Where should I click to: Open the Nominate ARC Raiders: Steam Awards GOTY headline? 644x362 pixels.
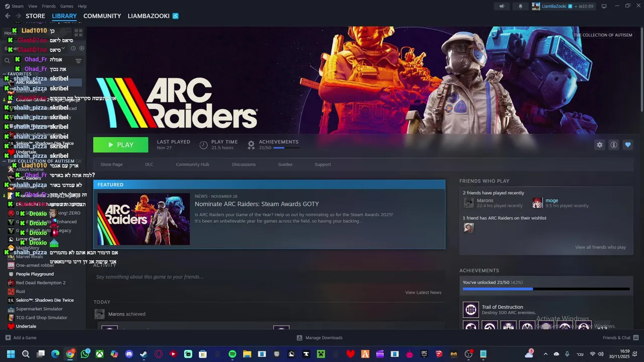257,204
